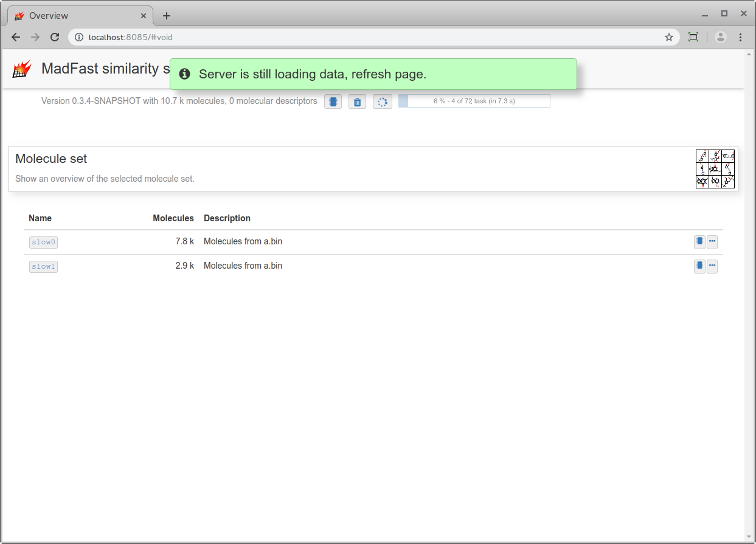
Task: Click the task progress bar showing 4 of 72
Action: click(474, 100)
